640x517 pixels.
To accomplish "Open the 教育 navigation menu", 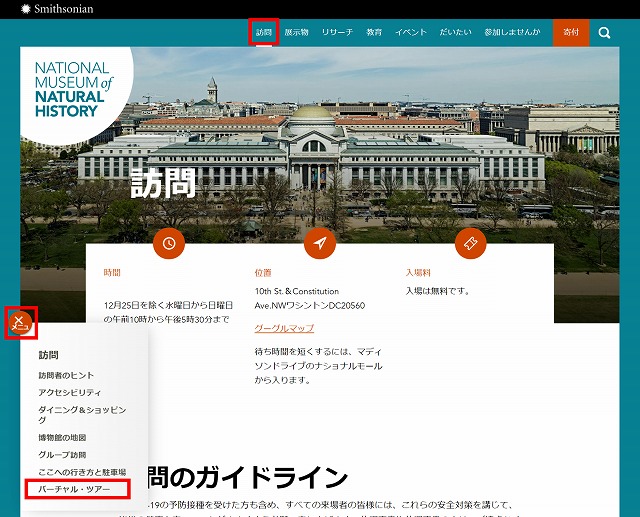I will click(x=374, y=32).
